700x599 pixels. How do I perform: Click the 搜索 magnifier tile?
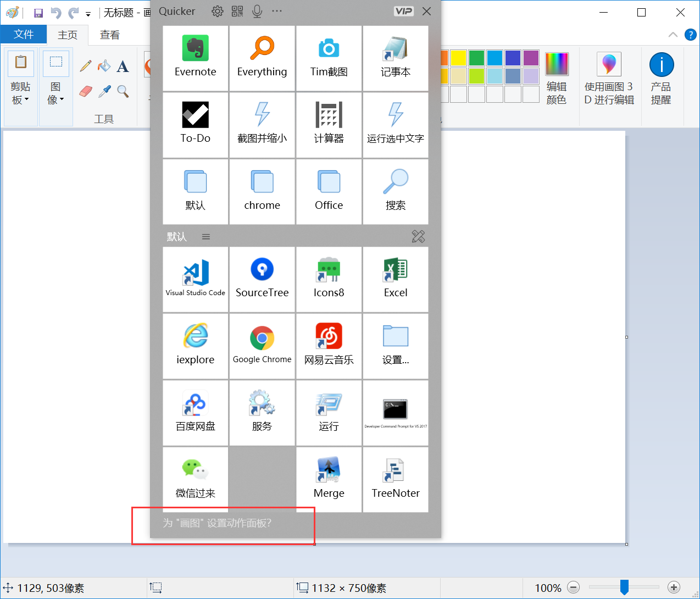pyautogui.click(x=396, y=192)
